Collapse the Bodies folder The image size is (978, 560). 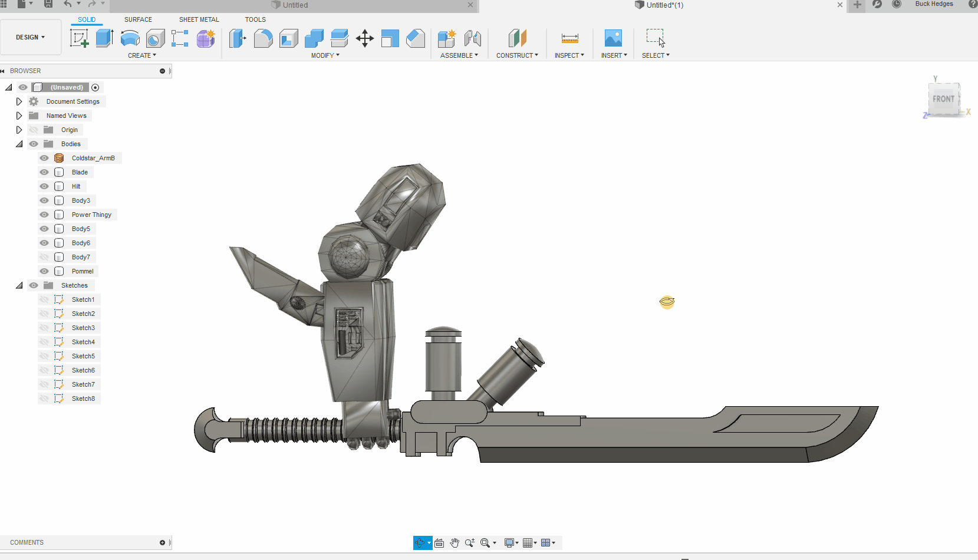click(x=19, y=144)
